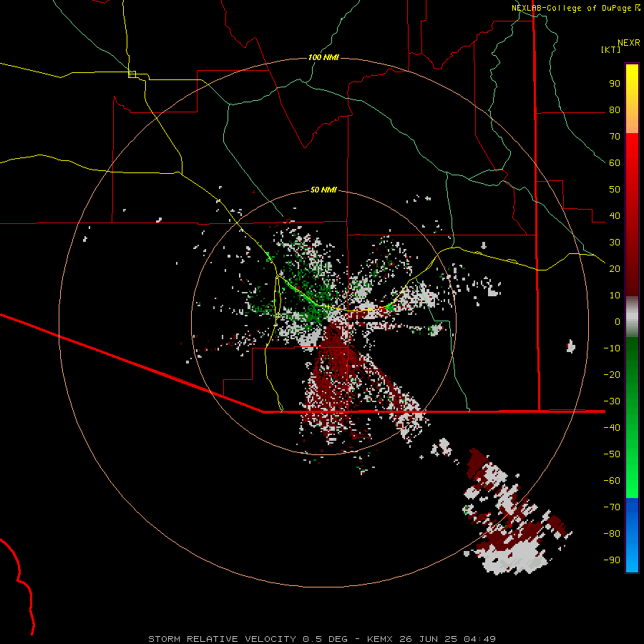Click the -10 value on the velocity scale
This screenshot has width=644, height=644.
(612, 348)
